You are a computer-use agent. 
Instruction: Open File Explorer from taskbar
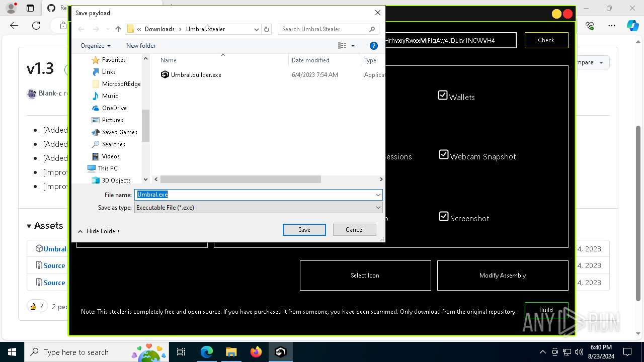[231, 352]
